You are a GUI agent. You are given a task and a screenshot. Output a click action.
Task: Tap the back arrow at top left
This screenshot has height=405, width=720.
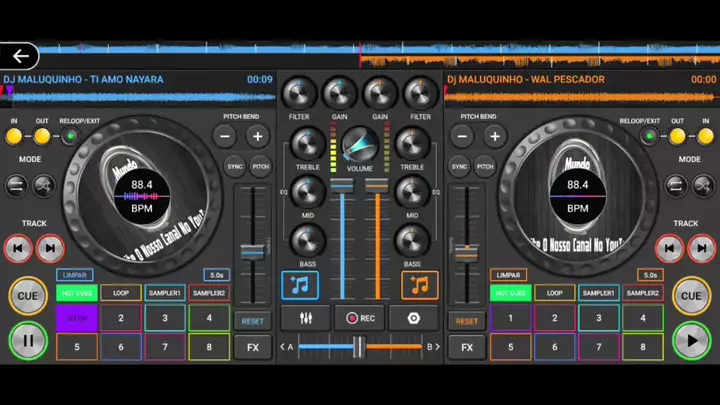coord(20,56)
